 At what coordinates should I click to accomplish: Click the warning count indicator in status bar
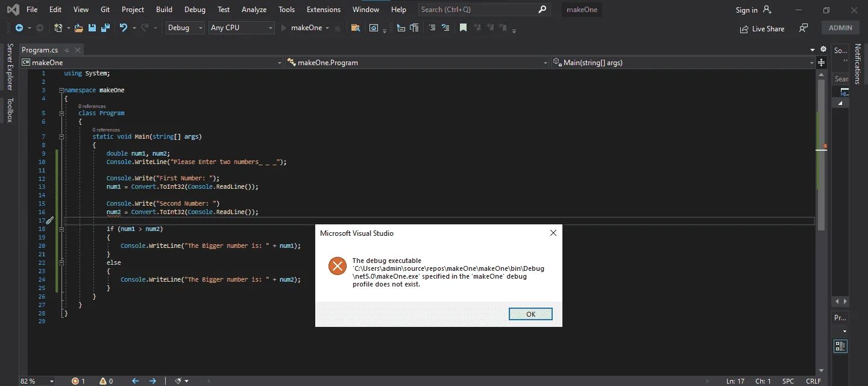[x=106, y=381]
